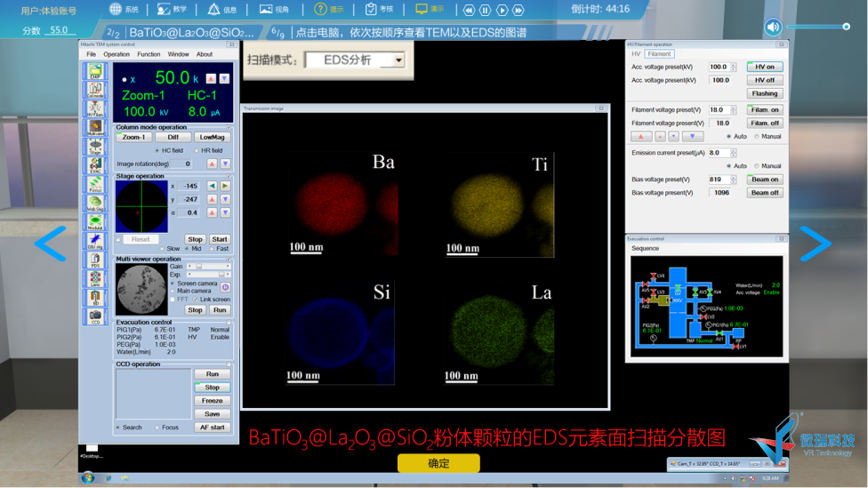Select HR field radio button
The height and width of the screenshot is (488, 868).
pyautogui.click(x=197, y=150)
